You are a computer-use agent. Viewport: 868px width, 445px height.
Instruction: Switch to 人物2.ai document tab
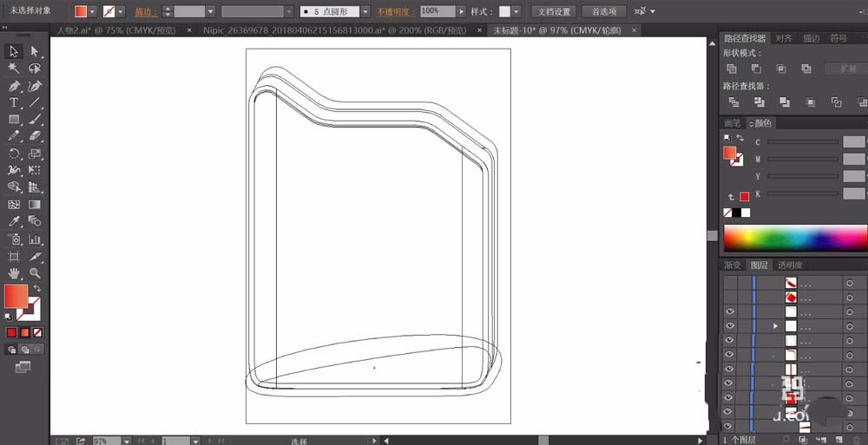115,30
